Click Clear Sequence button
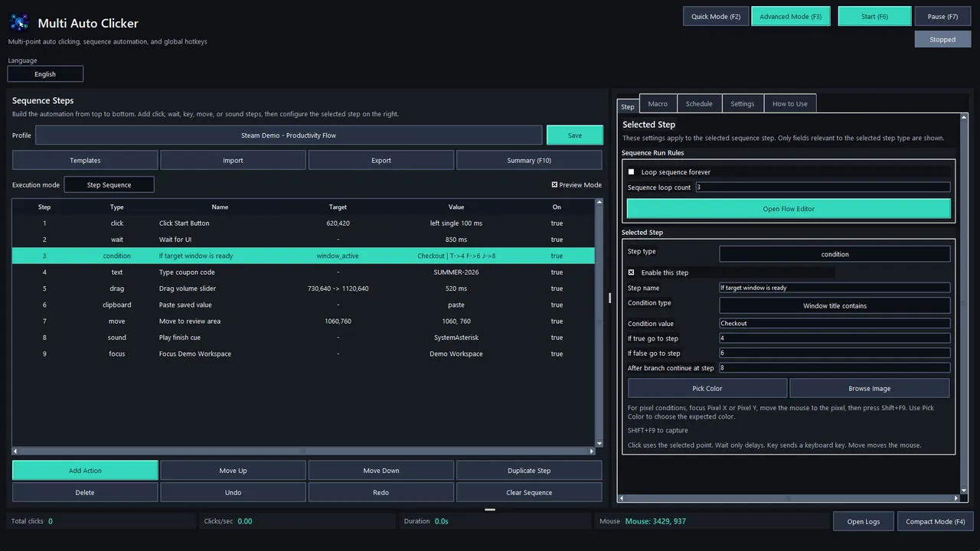The image size is (980, 551). (x=529, y=492)
